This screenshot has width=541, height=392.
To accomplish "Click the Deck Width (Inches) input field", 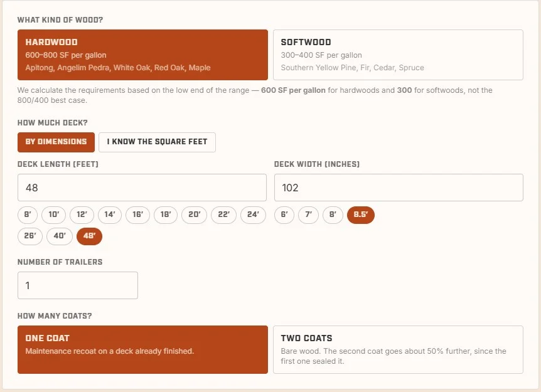I will (399, 188).
